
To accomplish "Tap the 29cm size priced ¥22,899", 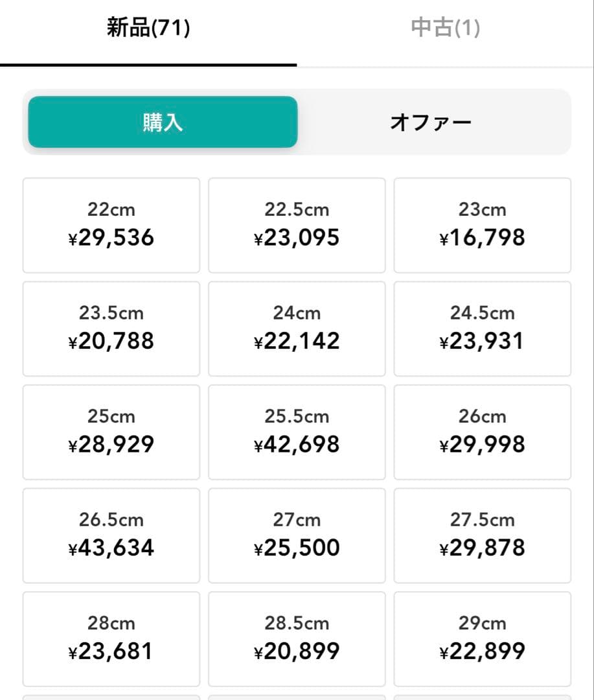I will (483, 639).
